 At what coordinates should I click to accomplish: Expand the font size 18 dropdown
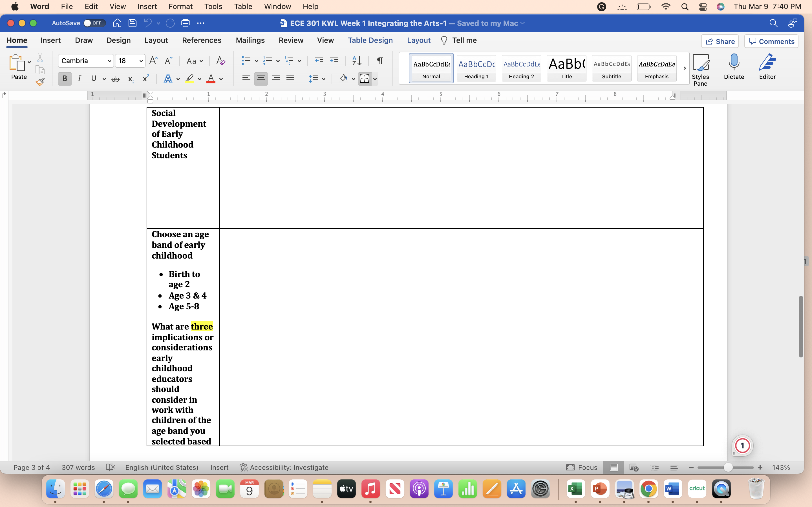[141, 61]
